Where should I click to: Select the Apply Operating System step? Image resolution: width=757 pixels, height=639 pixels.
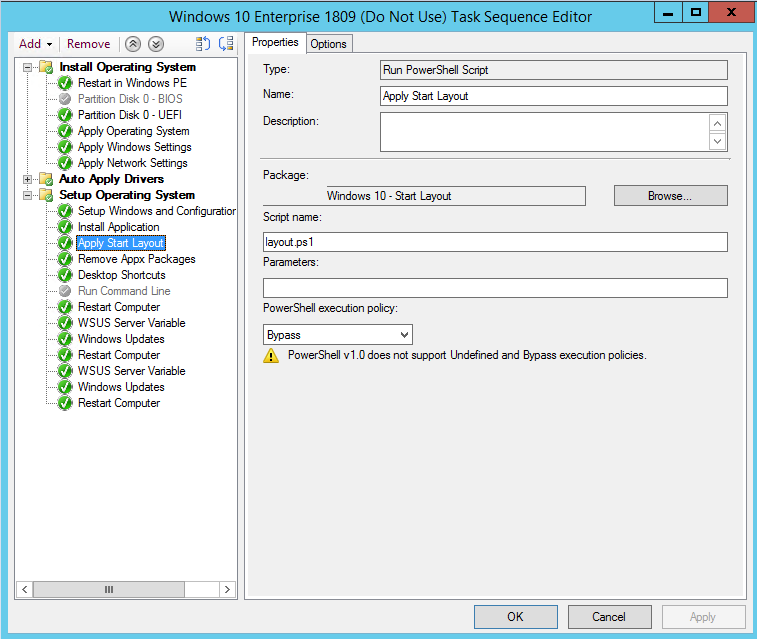click(134, 131)
